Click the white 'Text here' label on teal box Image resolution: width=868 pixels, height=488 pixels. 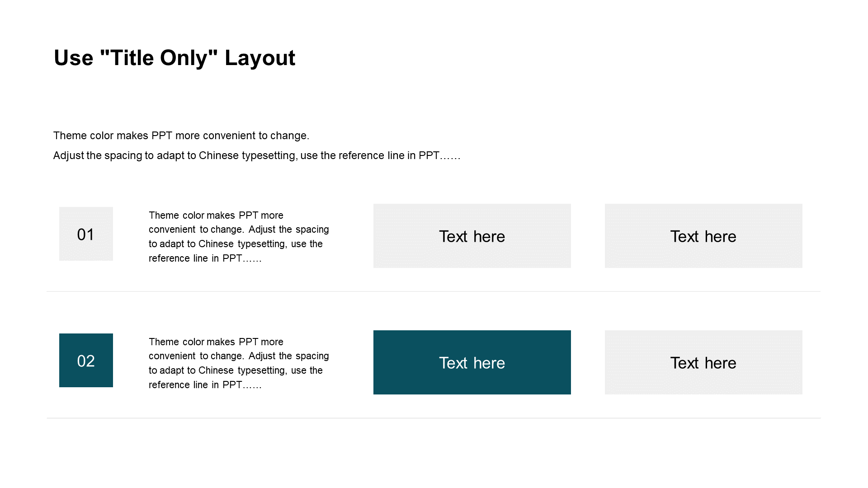tap(472, 363)
